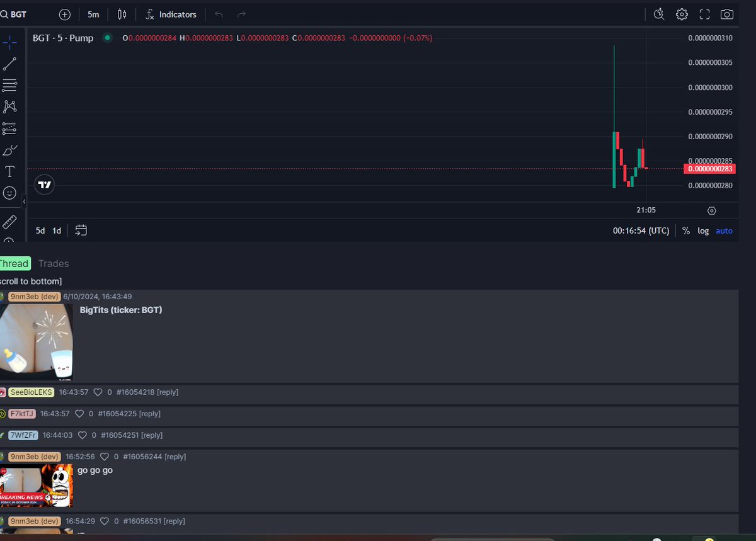Image resolution: width=756 pixels, height=541 pixels.
Task: Like the F7ktTJ comment
Action: 79,414
